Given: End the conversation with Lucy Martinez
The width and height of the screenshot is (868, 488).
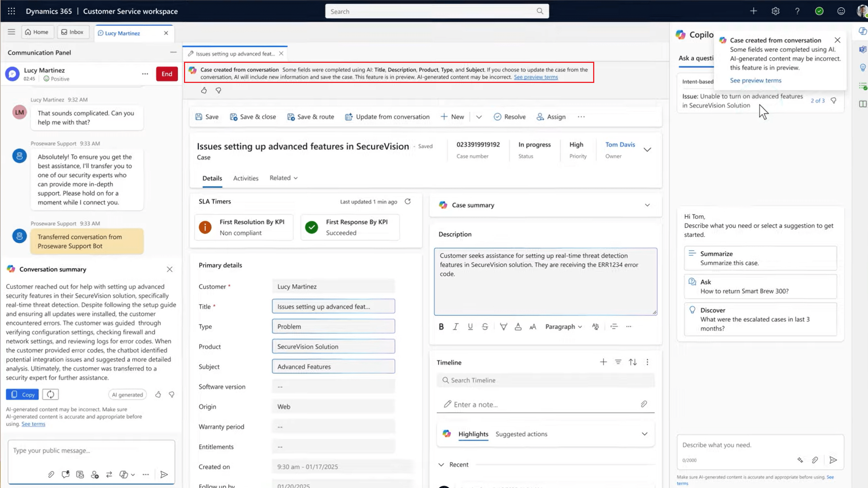Looking at the screenshot, I should click(x=167, y=74).
